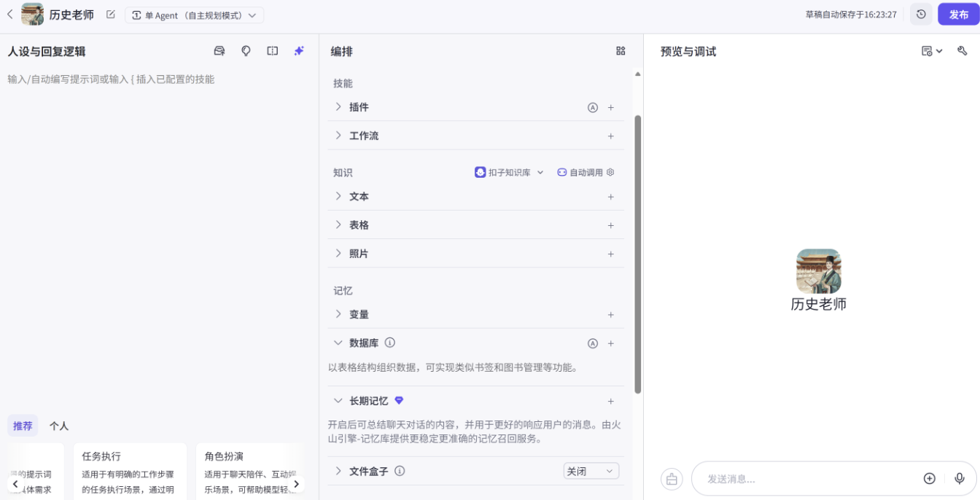Click the 编排 panel vertical scrollbar

tap(638, 254)
